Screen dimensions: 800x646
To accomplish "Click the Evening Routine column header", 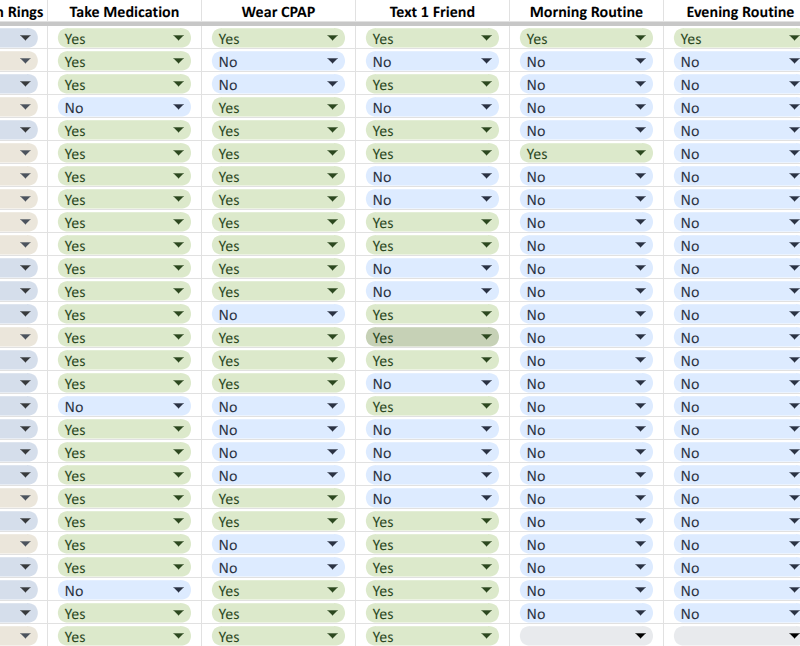I will [x=740, y=12].
